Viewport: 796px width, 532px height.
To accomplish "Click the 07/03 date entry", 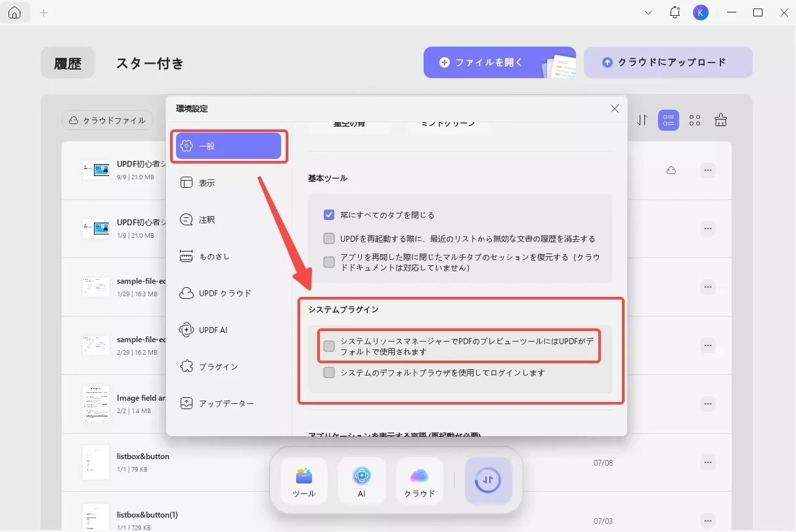I will tap(603, 521).
